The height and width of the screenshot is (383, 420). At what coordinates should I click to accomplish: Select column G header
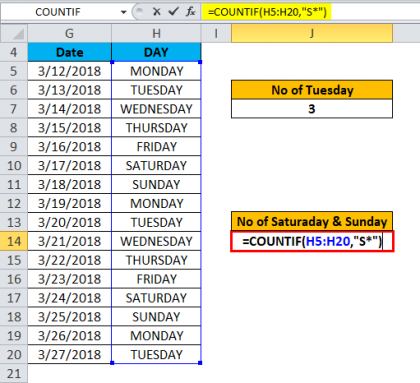coord(69,33)
